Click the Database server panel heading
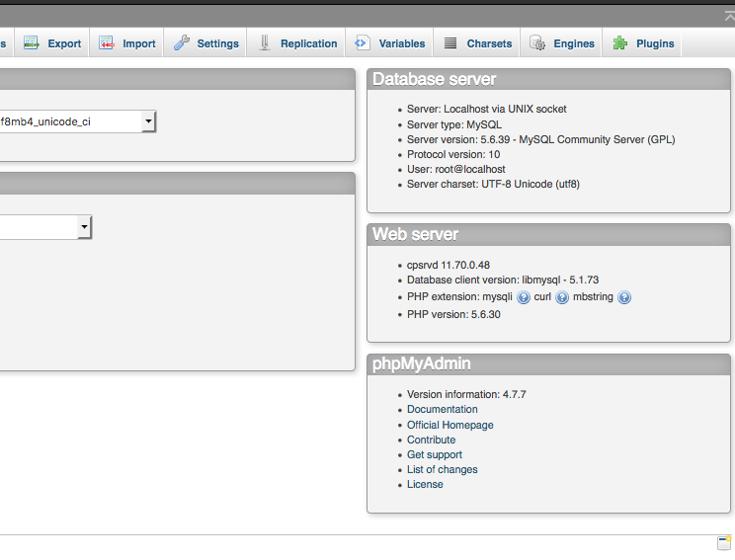The height and width of the screenshot is (560, 735). click(x=434, y=79)
